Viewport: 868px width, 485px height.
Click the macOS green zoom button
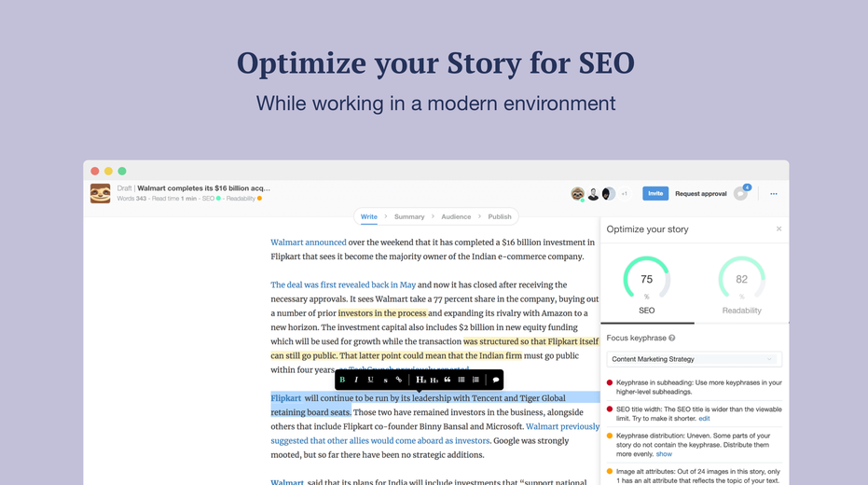(122, 171)
